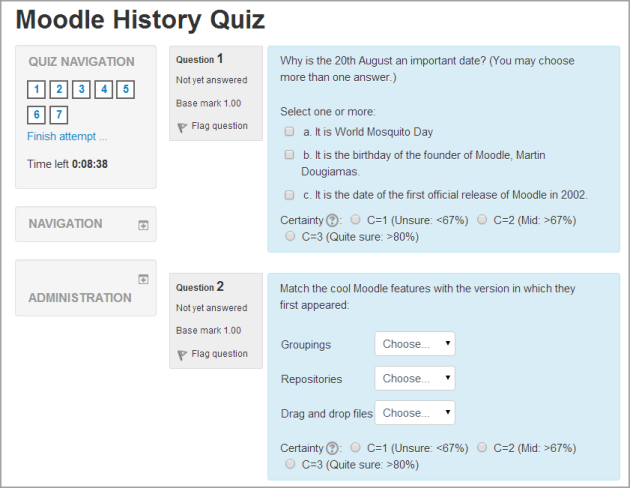Open question 5 from quiz navigation
The image size is (630, 488).
click(125, 90)
